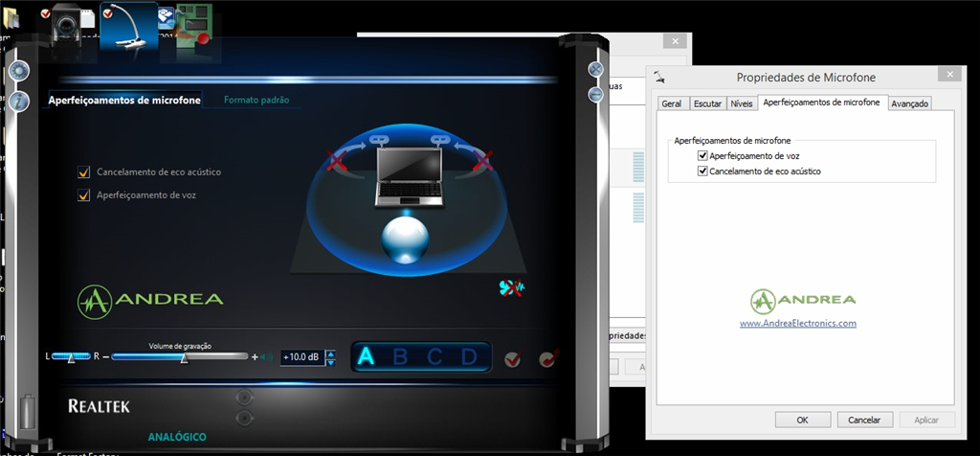Click the upper analog jack connector
The width and height of the screenshot is (980, 456).
(244, 398)
